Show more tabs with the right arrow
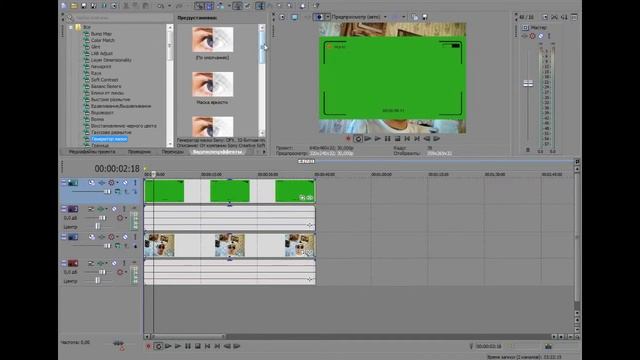This screenshot has height=360, width=640. 264,152
